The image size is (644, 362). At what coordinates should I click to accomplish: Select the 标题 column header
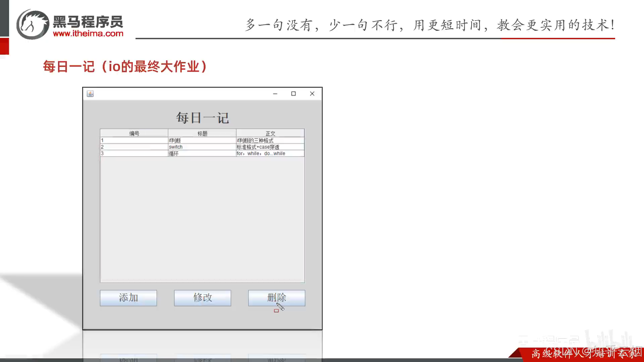point(202,133)
